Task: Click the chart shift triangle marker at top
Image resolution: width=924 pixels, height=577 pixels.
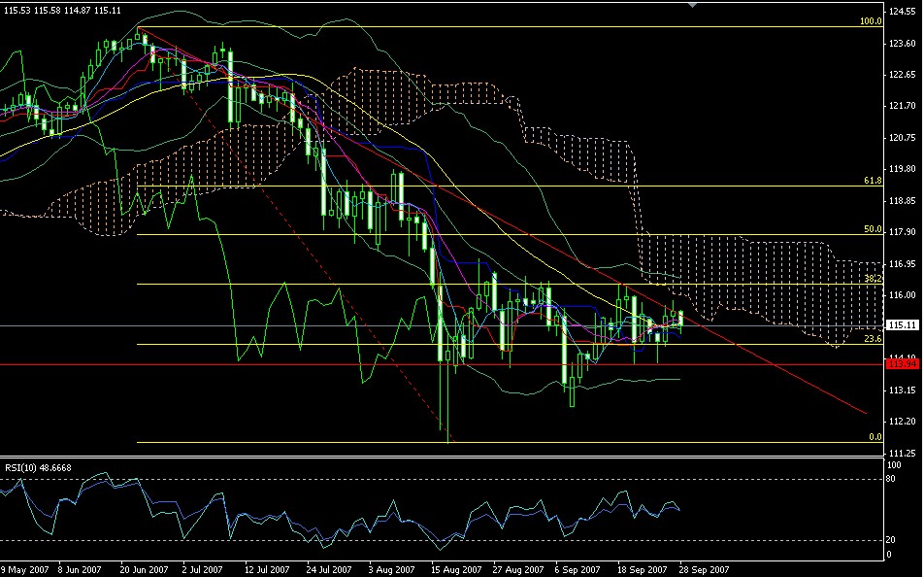Action: click(x=693, y=4)
